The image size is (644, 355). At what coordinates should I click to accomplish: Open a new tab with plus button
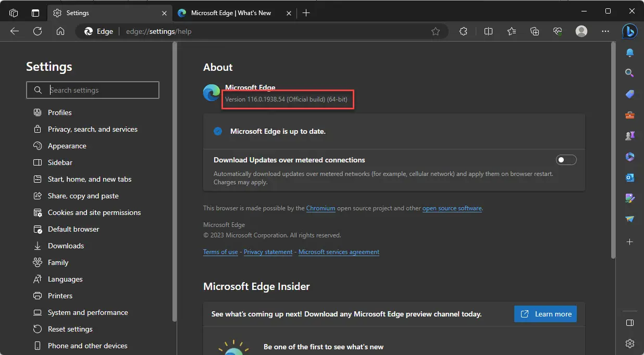pyautogui.click(x=306, y=13)
